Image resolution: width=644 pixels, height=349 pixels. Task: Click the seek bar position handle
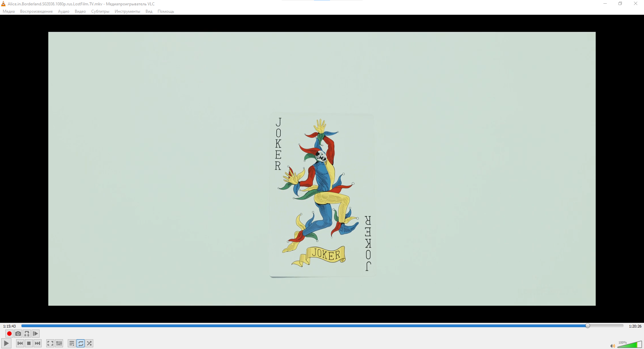click(x=588, y=326)
